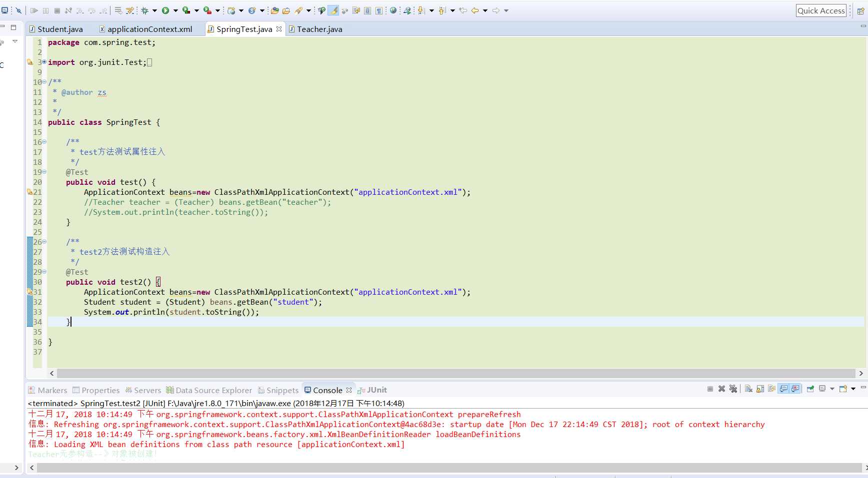Viewport: 868px width, 478px height.
Task: Click the Debug bug icon in toolbar
Action: tap(145, 10)
